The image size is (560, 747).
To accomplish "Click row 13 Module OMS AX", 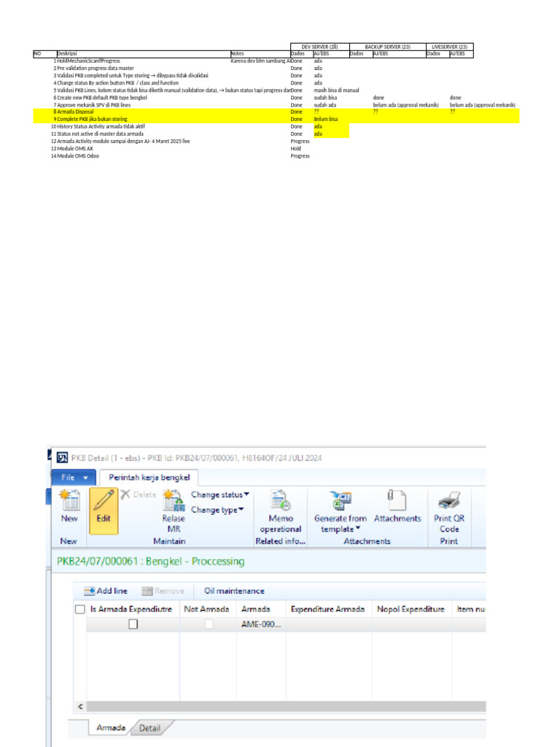I will pos(75,149).
